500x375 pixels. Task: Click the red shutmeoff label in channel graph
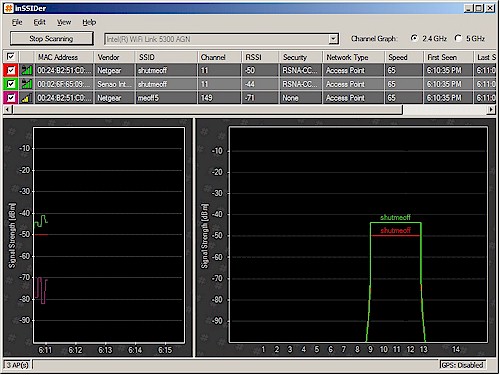click(x=395, y=230)
